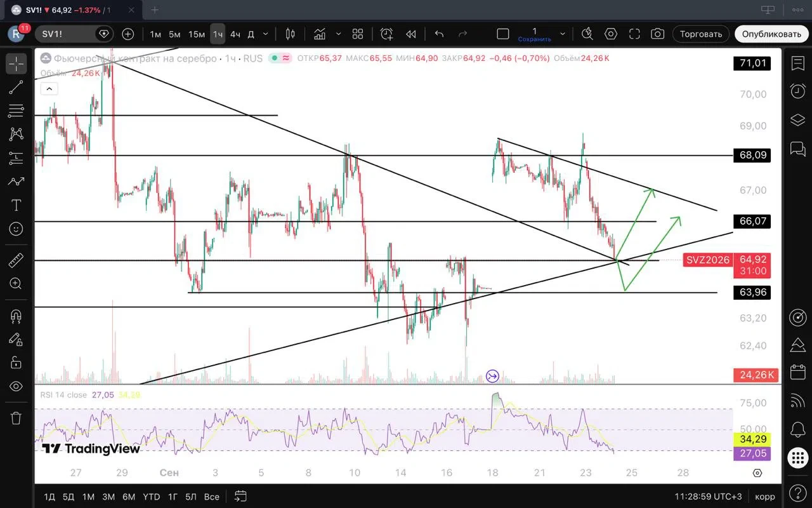Collapse the indicator legend chevron under Объём
The width and height of the screenshot is (812, 508).
tap(49, 89)
